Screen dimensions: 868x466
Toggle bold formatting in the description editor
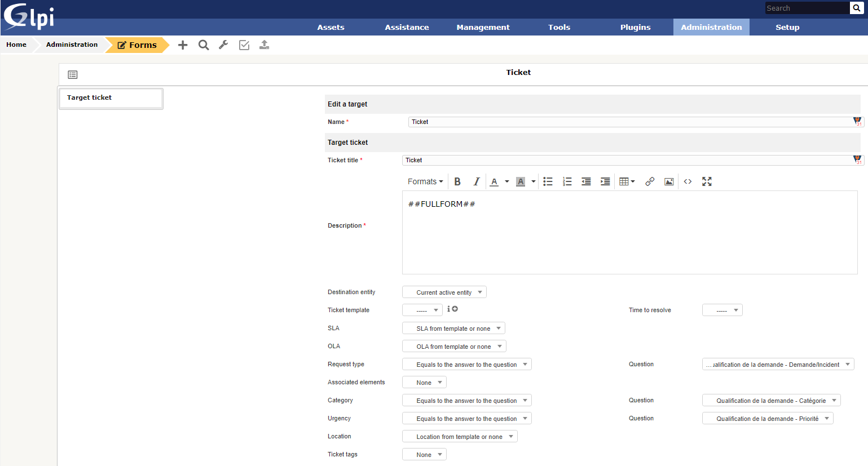tap(457, 181)
